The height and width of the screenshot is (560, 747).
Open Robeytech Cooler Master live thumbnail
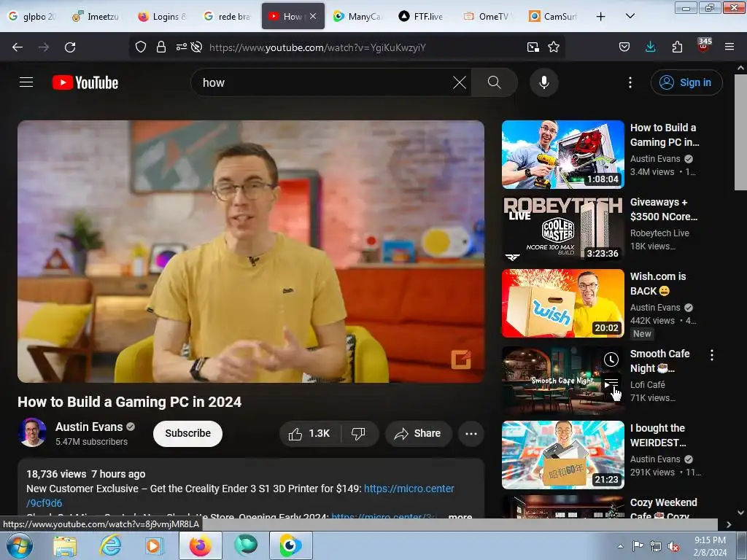tap(562, 228)
